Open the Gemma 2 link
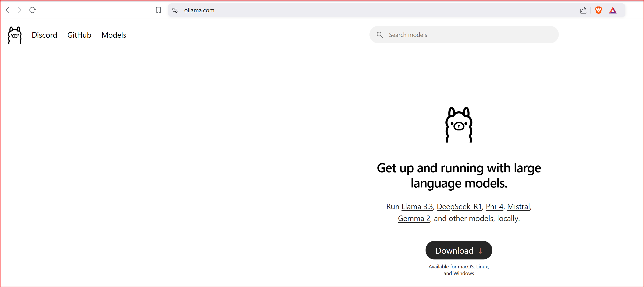The height and width of the screenshot is (287, 644). coord(414,218)
